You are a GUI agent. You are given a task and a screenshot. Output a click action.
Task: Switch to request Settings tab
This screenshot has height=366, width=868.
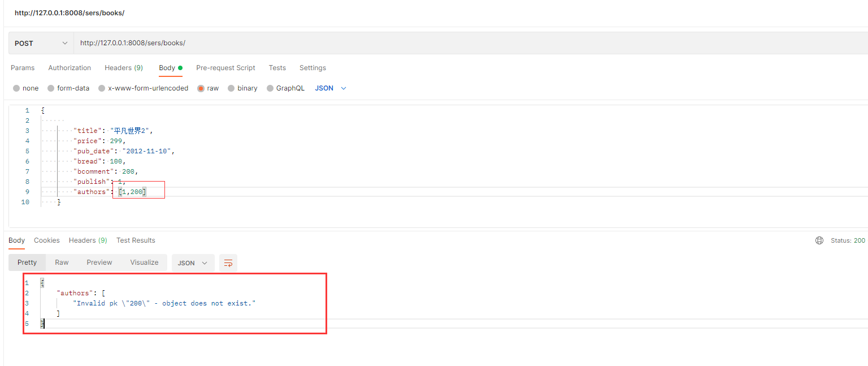(313, 68)
